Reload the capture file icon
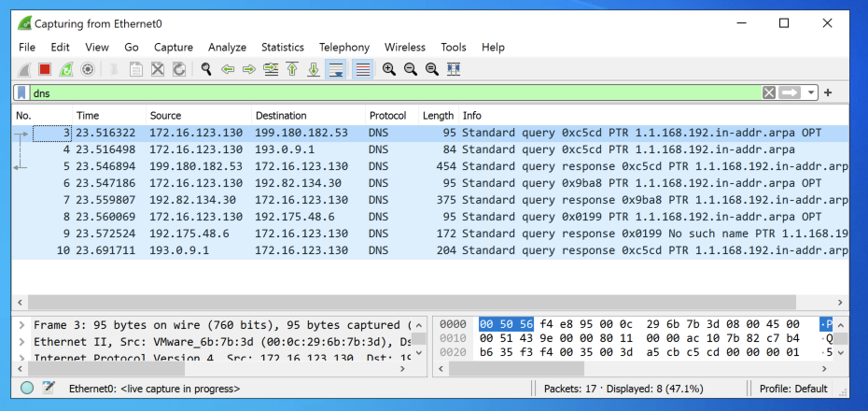This screenshot has width=868, height=411. click(179, 69)
